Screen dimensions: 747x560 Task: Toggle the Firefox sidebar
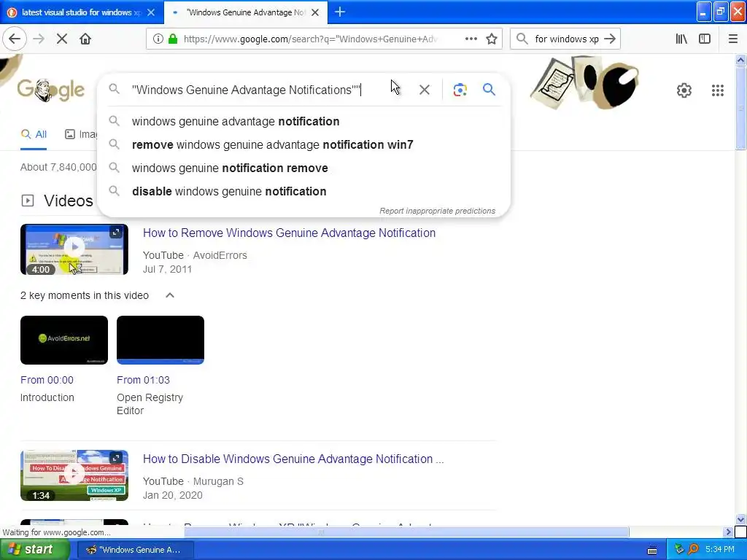705,39
